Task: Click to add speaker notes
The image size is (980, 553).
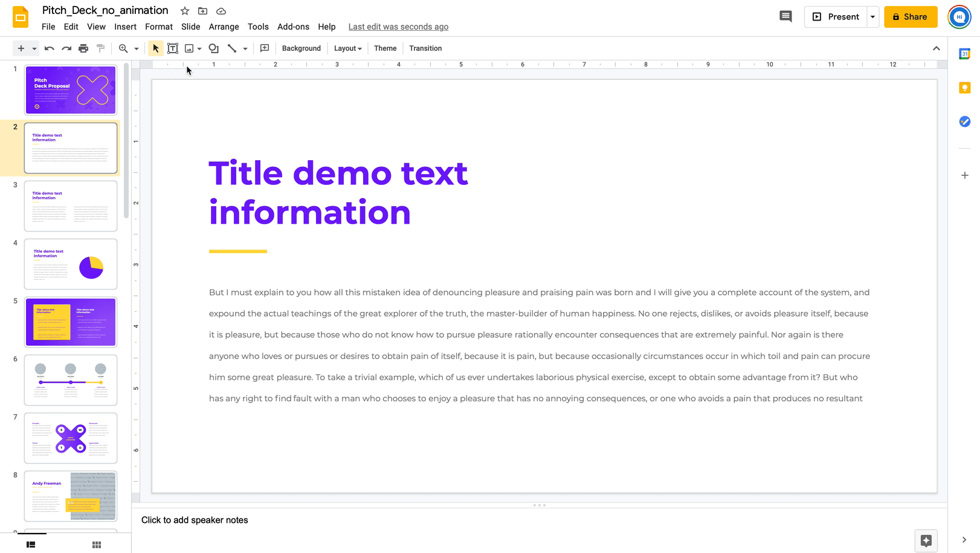Action: point(195,520)
